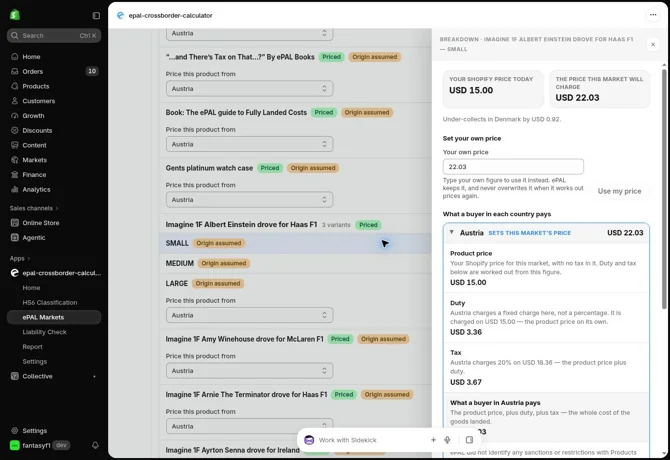Click the fantasyf1 store avatar
Image resolution: width=670 pixels, height=460 pixels.
pos(15,445)
